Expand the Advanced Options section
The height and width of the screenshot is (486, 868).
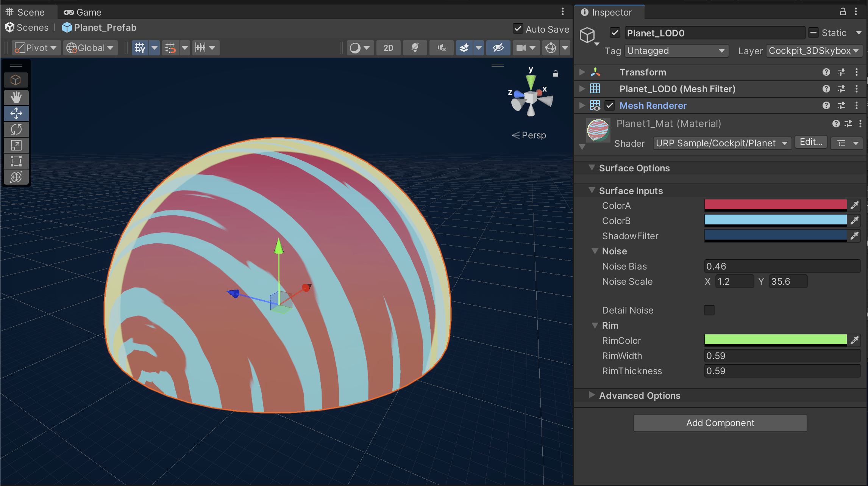(592, 395)
